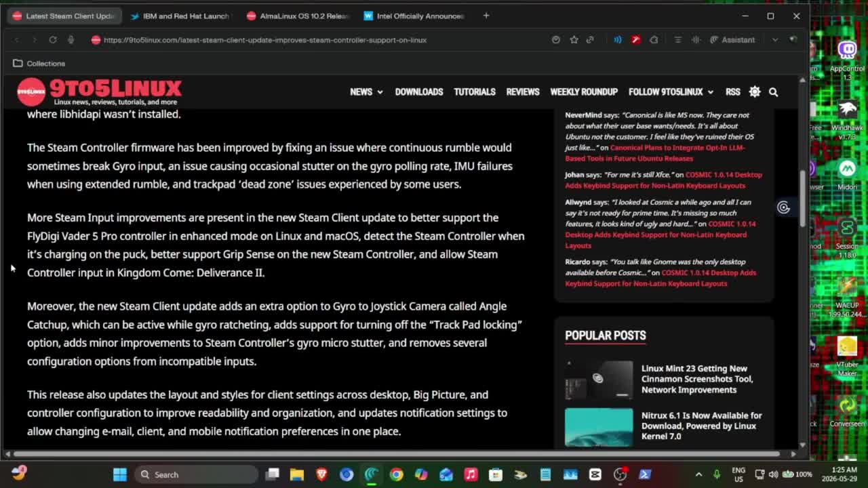The image size is (868, 488).
Task: Expand the NEWS menu dropdown
Action: pos(366,91)
